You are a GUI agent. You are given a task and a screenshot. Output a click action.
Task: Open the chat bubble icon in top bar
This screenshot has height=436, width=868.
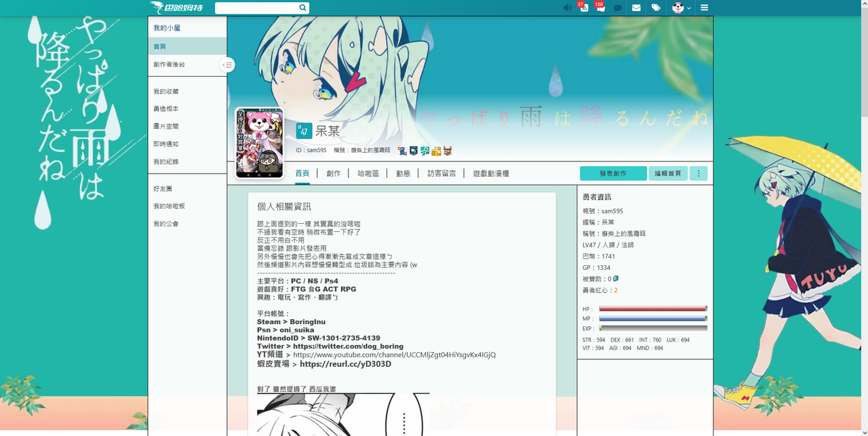(x=618, y=8)
